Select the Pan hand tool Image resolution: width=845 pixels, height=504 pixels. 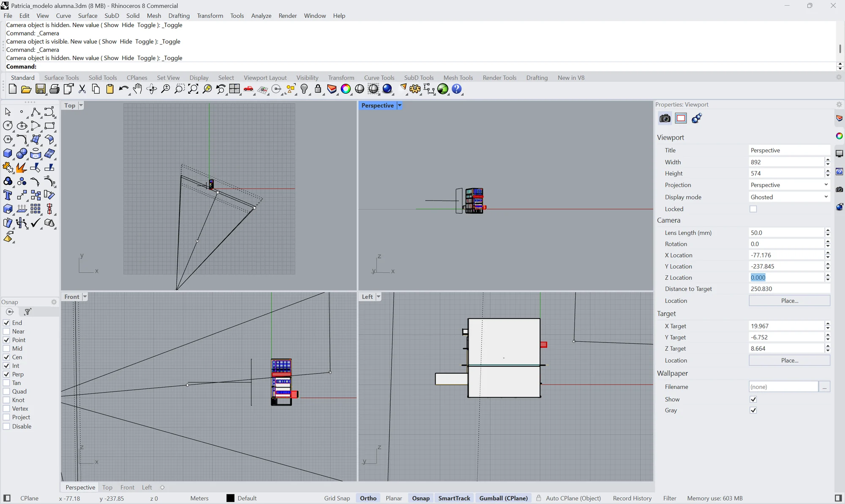click(x=138, y=89)
